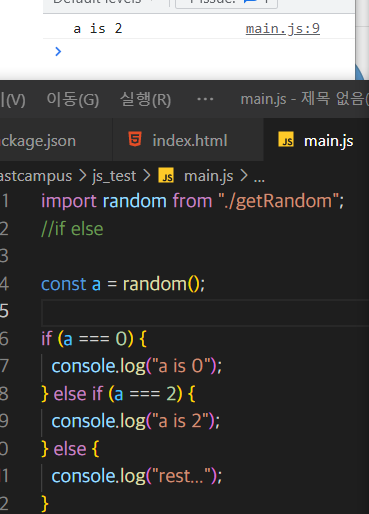The width and height of the screenshot is (369, 514).
Task: Open the main.js:9 source link
Action: [283, 29]
